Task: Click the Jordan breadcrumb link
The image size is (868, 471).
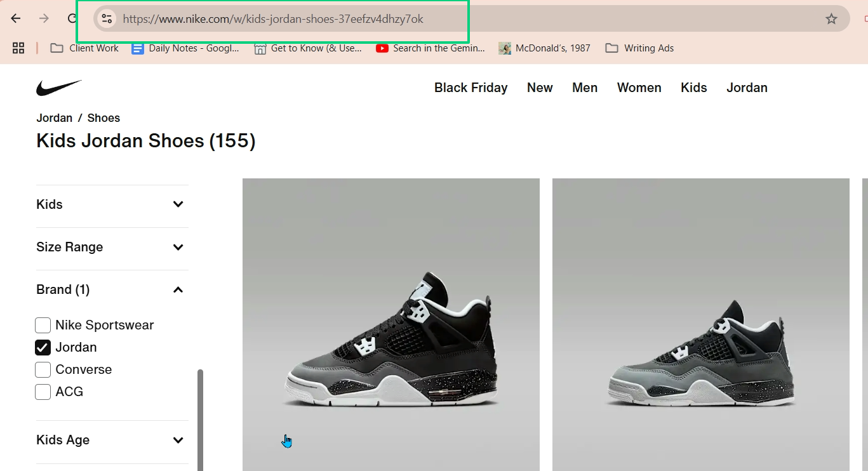Action: click(54, 118)
